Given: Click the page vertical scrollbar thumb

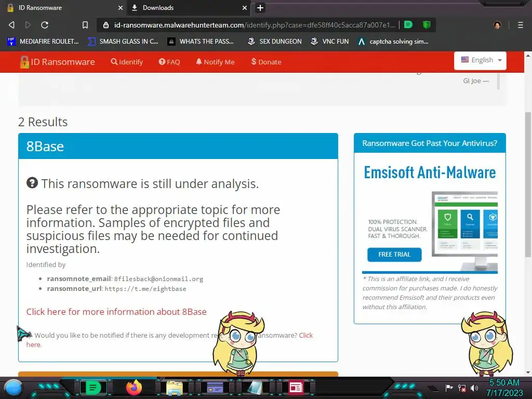Looking at the screenshot, I should pos(528,185).
